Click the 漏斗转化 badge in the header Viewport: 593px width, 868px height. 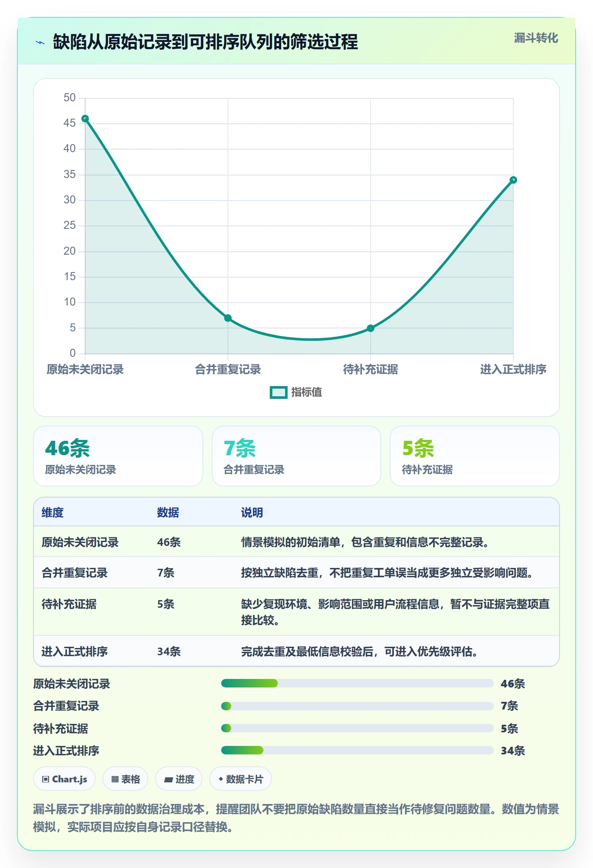pyautogui.click(x=536, y=38)
